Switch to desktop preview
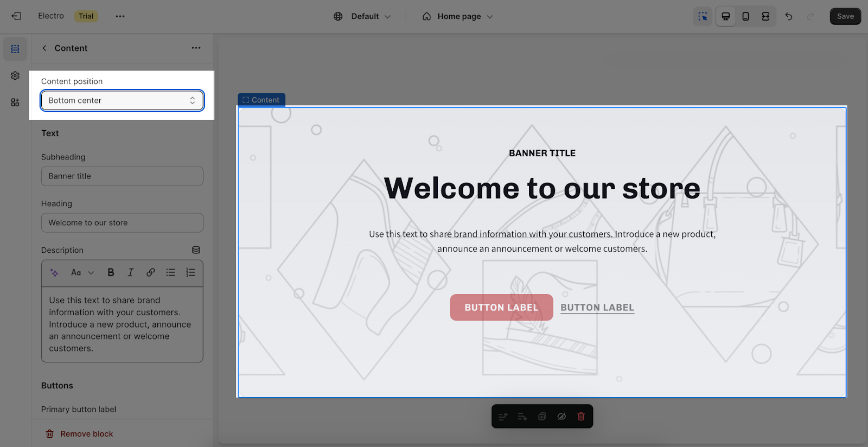Viewport: 868px width, 447px height. 725,16
